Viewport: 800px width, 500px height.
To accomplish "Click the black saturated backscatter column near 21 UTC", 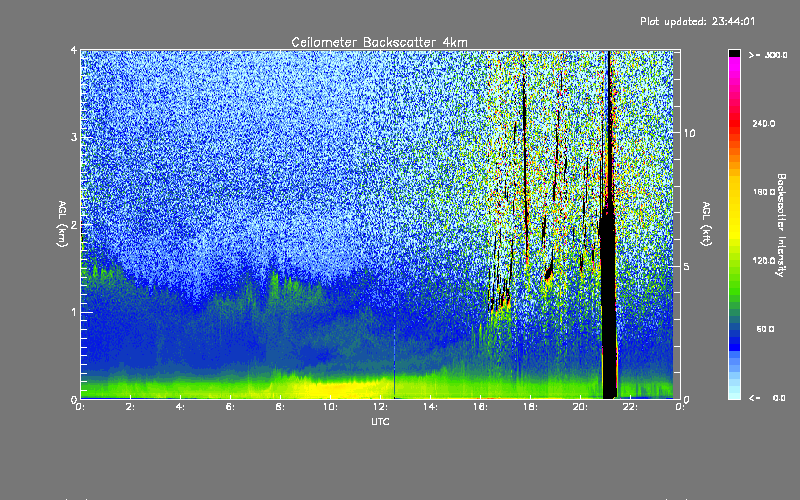I will tap(609, 306).
